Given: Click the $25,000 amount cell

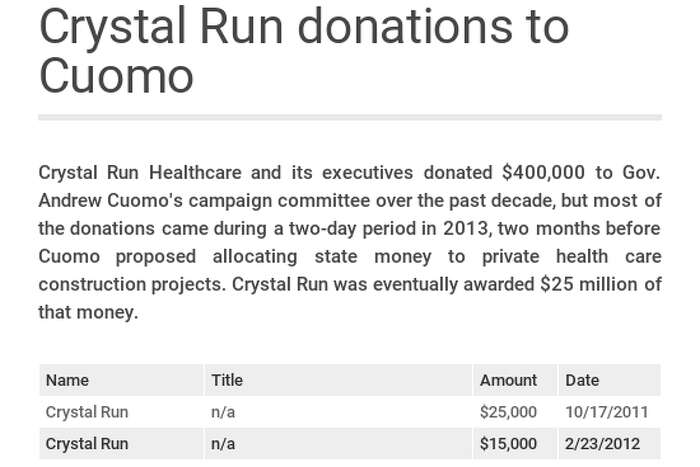Looking at the screenshot, I should click(x=508, y=412).
